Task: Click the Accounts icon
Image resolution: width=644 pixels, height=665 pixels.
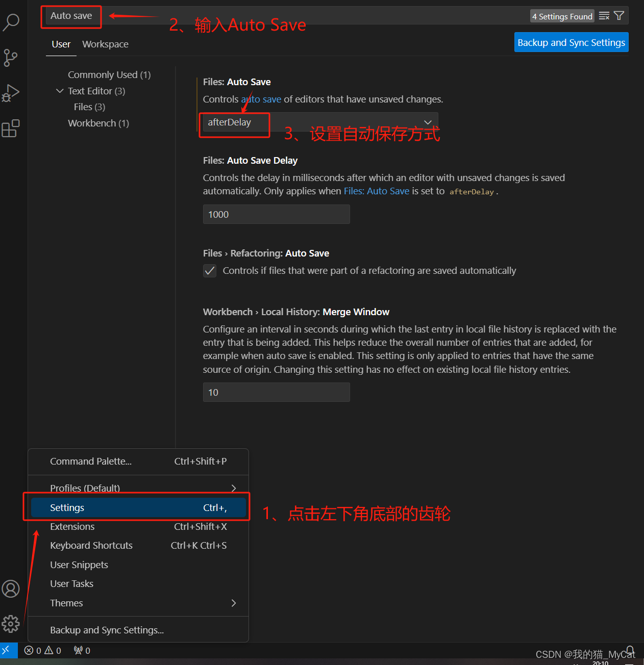Action: coord(11,589)
